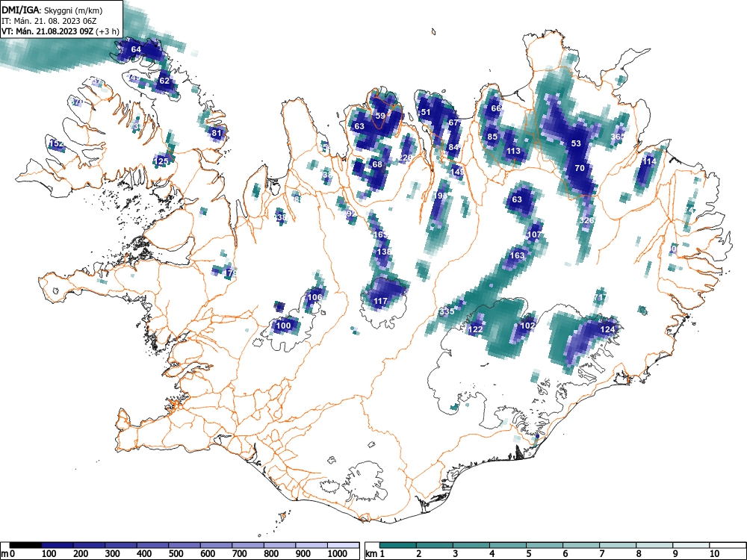Click the 'DMI/IGA: Skyggni (m/km)' title text
This screenshot has height=560, width=747.
click(x=52, y=10)
